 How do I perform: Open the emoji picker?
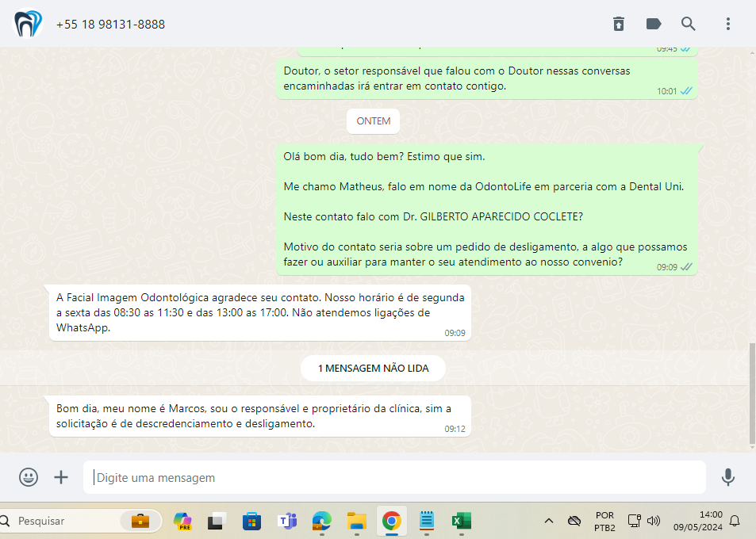pyautogui.click(x=29, y=477)
